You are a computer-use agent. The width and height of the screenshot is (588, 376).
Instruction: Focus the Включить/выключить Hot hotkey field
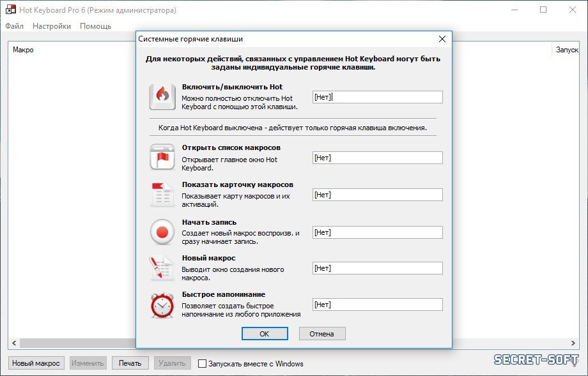tap(377, 97)
